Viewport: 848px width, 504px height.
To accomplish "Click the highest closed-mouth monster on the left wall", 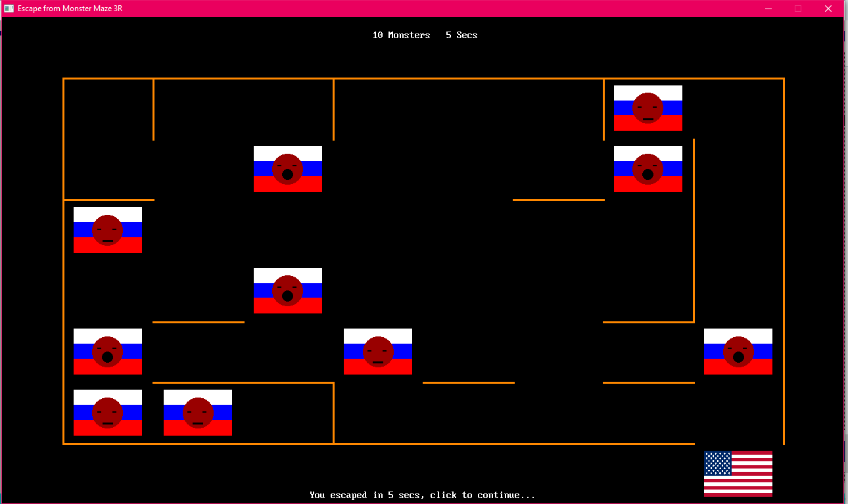I will (x=107, y=230).
